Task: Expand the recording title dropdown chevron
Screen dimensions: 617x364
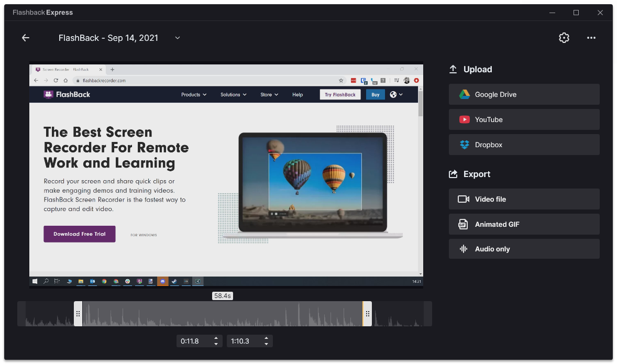Action: [x=178, y=38]
